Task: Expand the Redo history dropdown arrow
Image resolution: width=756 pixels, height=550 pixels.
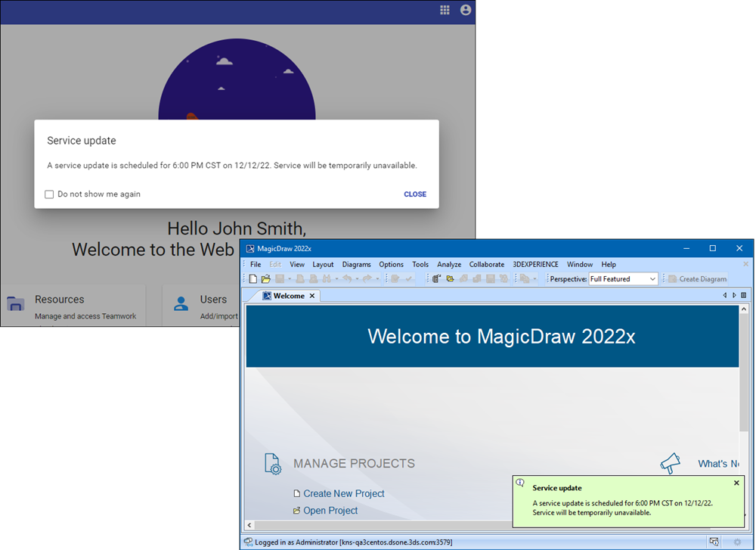Action: tap(377, 279)
